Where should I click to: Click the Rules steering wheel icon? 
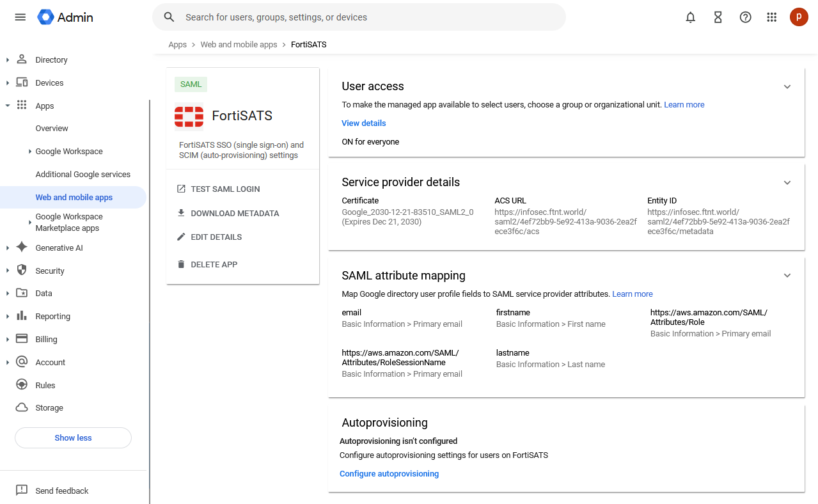[x=22, y=385]
